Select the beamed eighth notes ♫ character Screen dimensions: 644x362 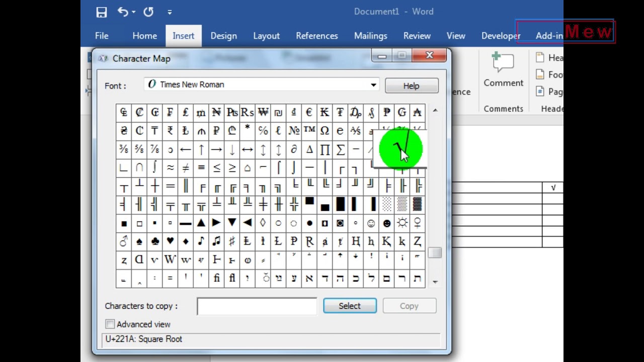216,241
